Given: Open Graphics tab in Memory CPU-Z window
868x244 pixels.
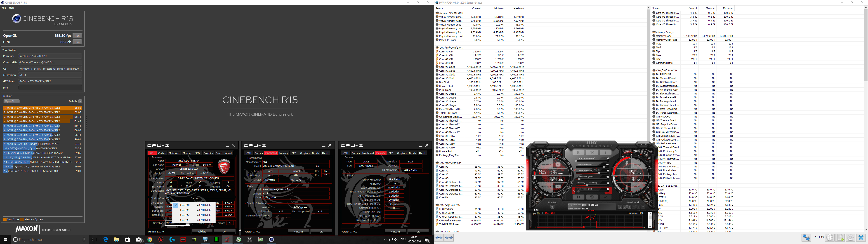Looking at the screenshot, I should pyautogui.click(x=402, y=153).
